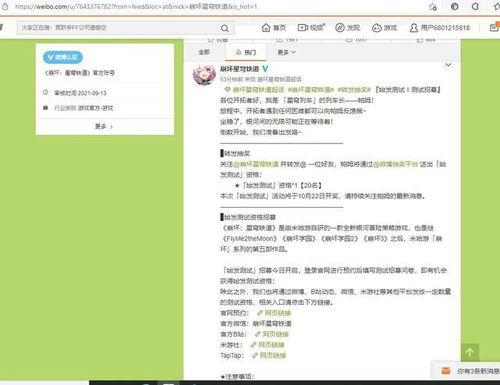
Task: Expand 更多 in the verification card
Action: pos(104,127)
